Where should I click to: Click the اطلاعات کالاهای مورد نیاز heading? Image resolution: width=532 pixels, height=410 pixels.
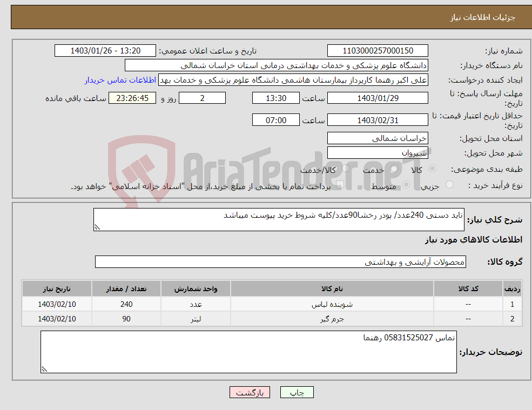pyautogui.click(x=474, y=240)
